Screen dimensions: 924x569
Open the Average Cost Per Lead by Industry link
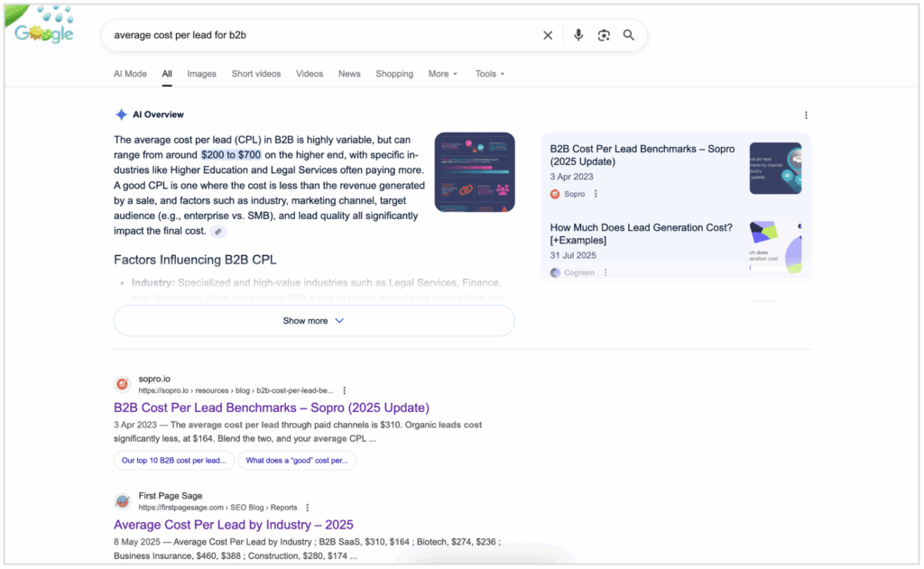coord(233,525)
